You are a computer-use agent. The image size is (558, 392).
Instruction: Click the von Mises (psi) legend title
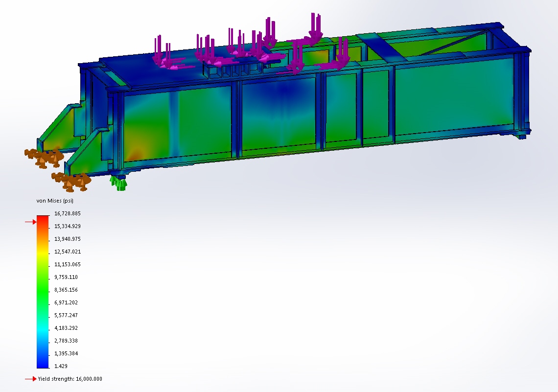(x=55, y=201)
